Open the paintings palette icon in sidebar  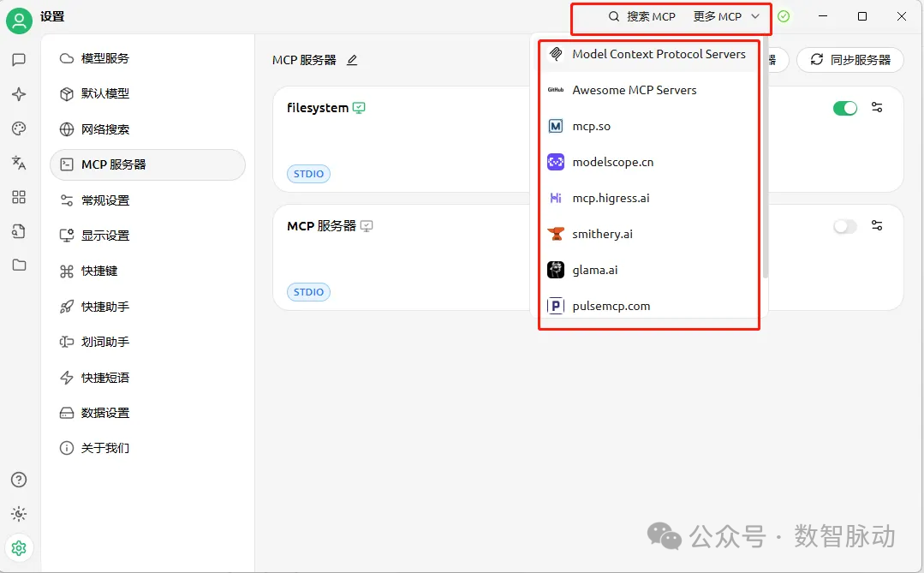click(19, 128)
